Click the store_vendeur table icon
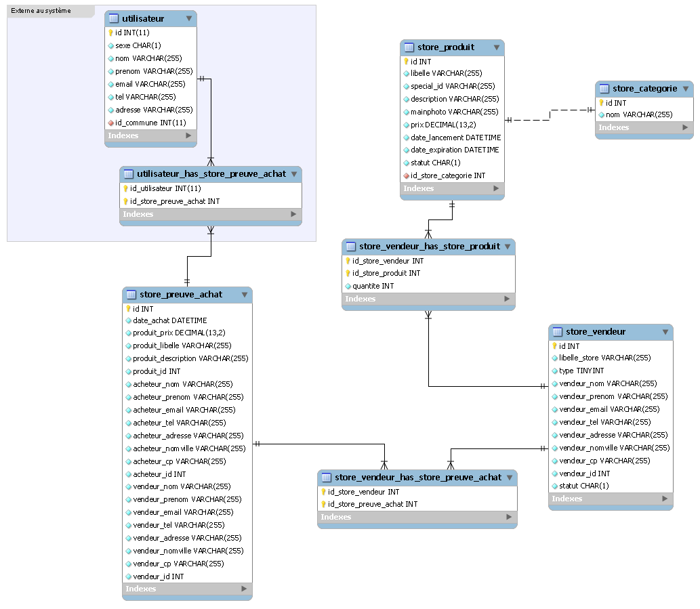This screenshot has height=609, width=700. pos(557,331)
